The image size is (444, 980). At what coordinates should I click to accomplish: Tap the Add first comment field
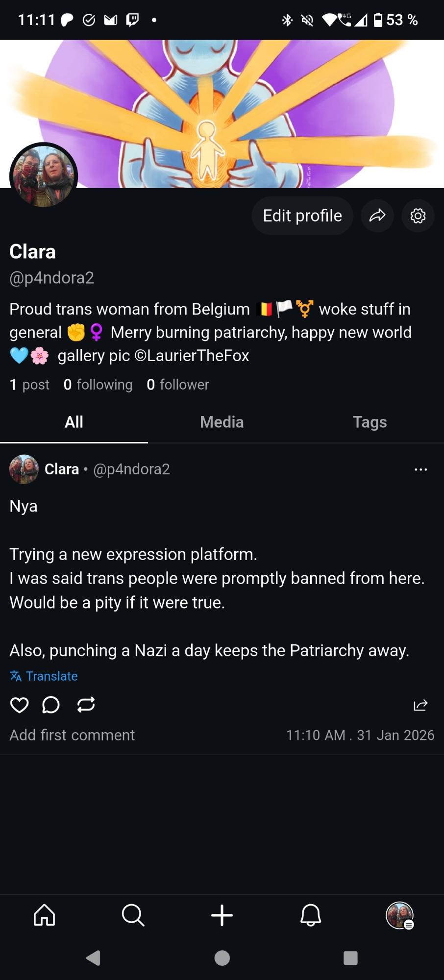coord(72,735)
